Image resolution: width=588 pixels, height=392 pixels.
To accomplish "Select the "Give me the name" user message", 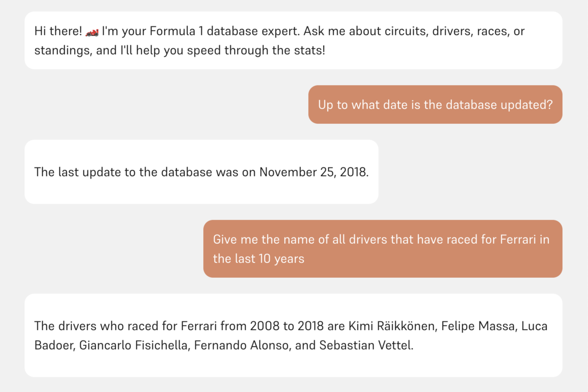I will coord(382,249).
